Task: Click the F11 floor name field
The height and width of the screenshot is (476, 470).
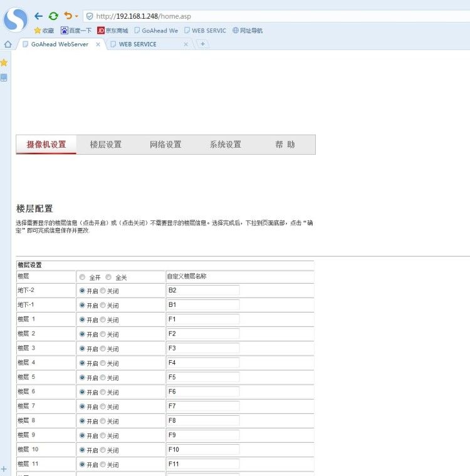Action: (203, 464)
